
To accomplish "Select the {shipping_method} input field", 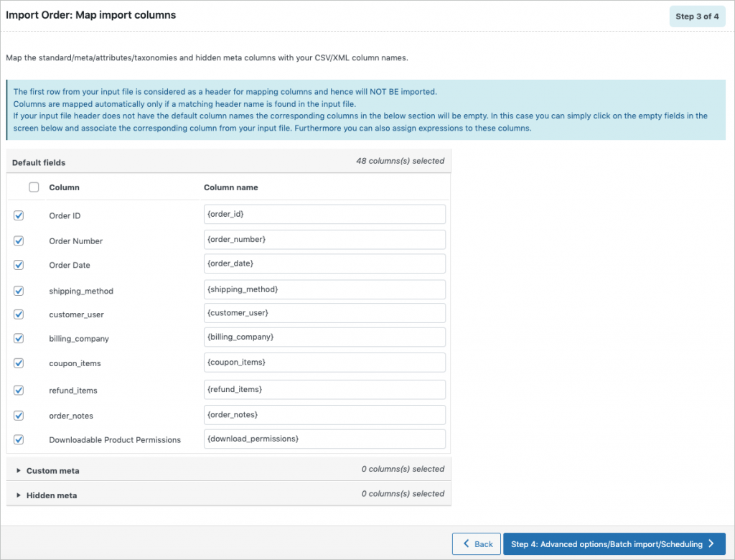I will pyautogui.click(x=324, y=289).
